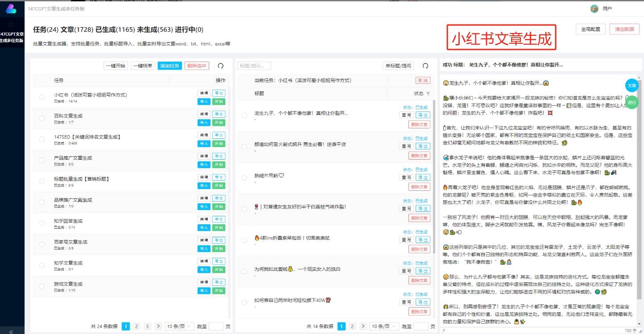
Task: Click the 标题/提示 input field
Action: pyautogui.click(x=254, y=66)
